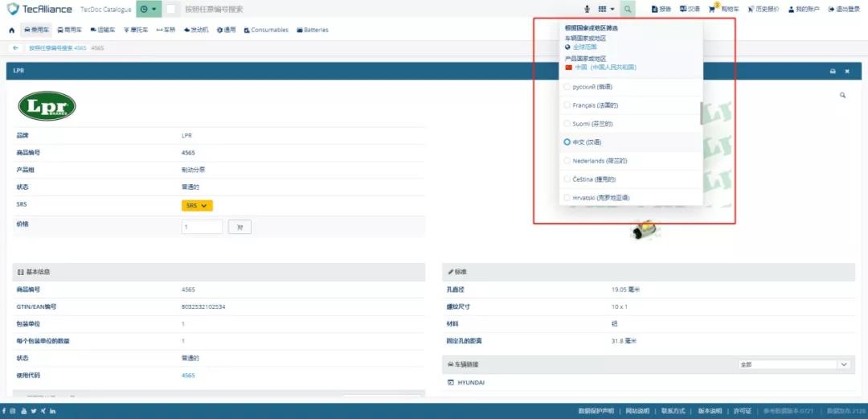Activate the microphone voice search icon
Image resolution: width=868 pixels, height=419 pixels.
(x=587, y=9)
